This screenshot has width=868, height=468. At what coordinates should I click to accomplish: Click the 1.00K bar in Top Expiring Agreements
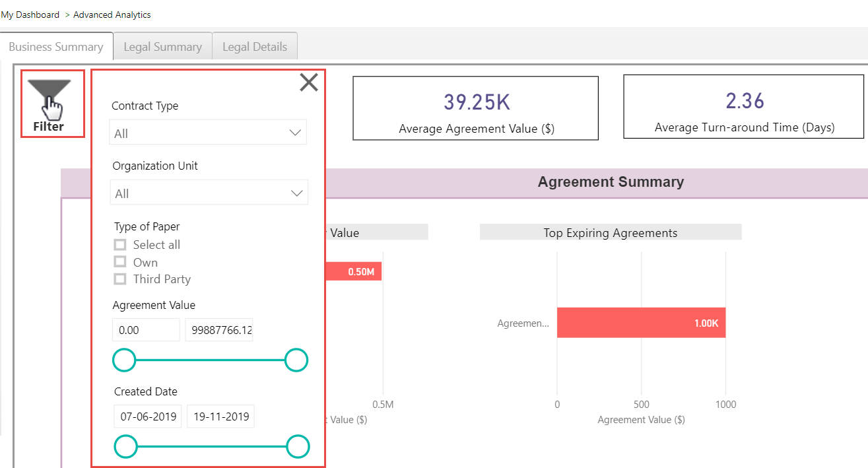[641, 323]
